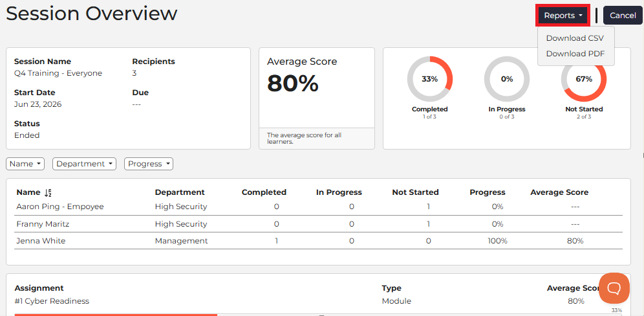This screenshot has height=316, width=644.
Task: Click the Not Started 67% donut chart
Action: click(584, 79)
